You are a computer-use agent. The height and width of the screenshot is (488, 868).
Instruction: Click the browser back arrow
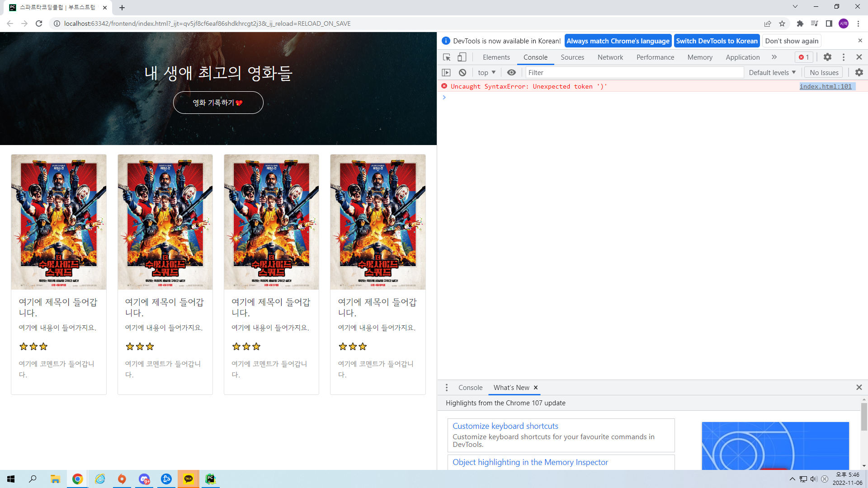(10, 23)
